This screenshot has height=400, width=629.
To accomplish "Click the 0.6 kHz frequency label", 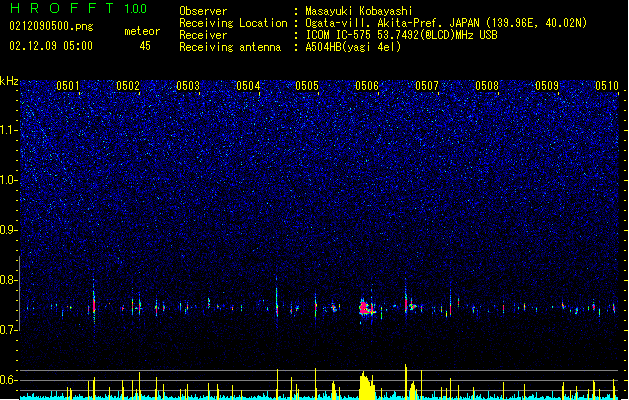I will coord(9,380).
